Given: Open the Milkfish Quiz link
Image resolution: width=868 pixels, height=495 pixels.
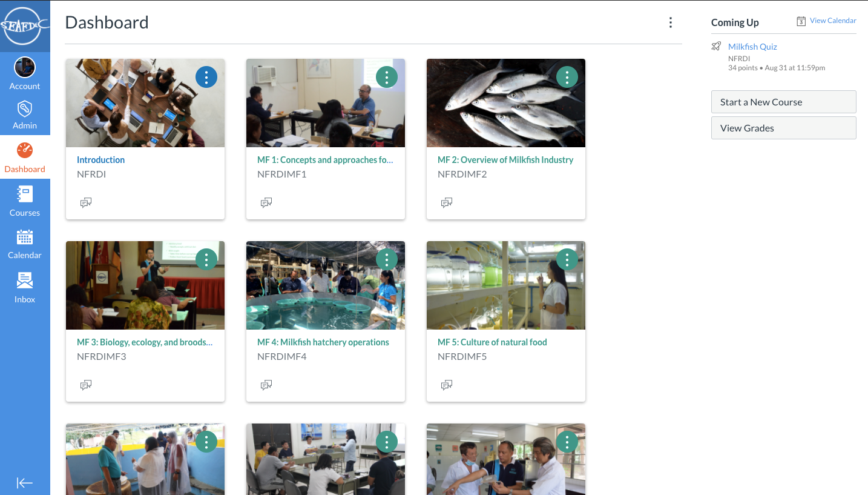Looking at the screenshot, I should [x=752, y=47].
